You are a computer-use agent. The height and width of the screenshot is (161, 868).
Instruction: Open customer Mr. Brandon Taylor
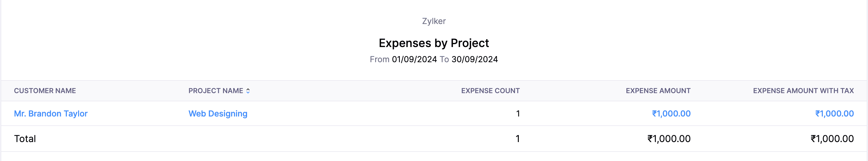[x=51, y=114]
